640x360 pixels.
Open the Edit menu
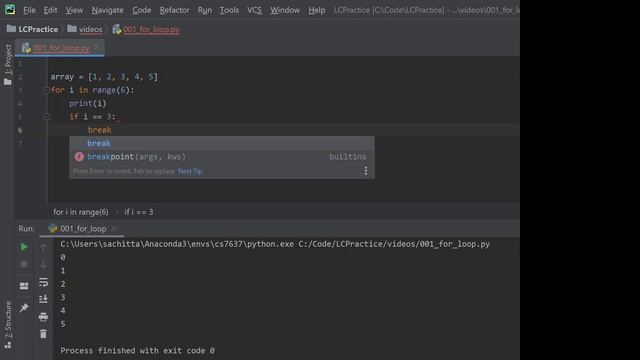click(51, 10)
